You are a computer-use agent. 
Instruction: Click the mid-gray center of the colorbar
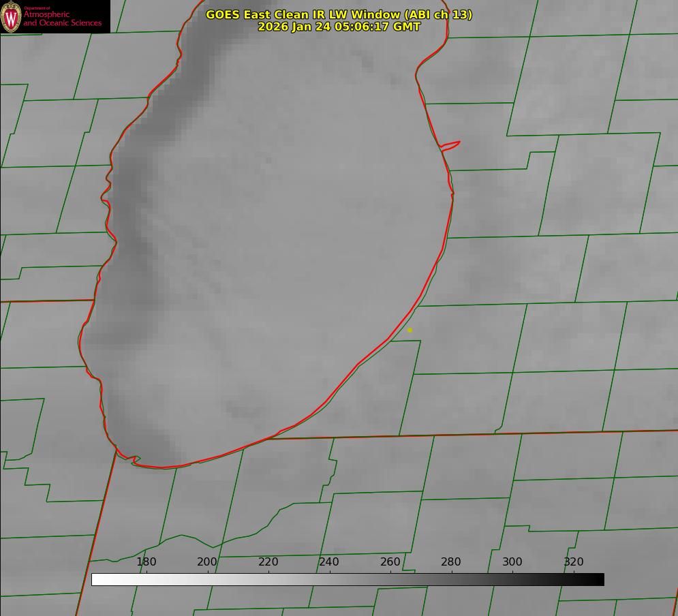coord(348,579)
